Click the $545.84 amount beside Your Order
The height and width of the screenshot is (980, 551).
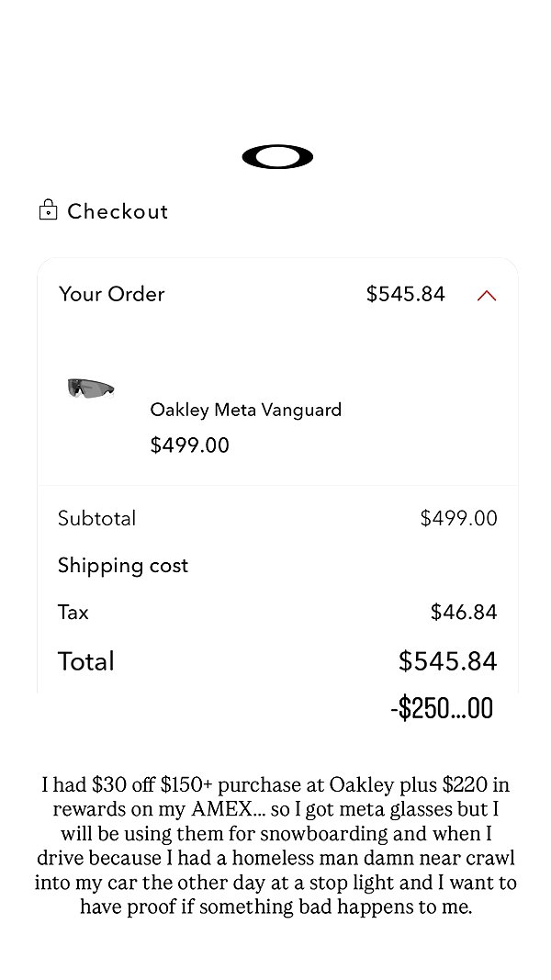click(405, 294)
